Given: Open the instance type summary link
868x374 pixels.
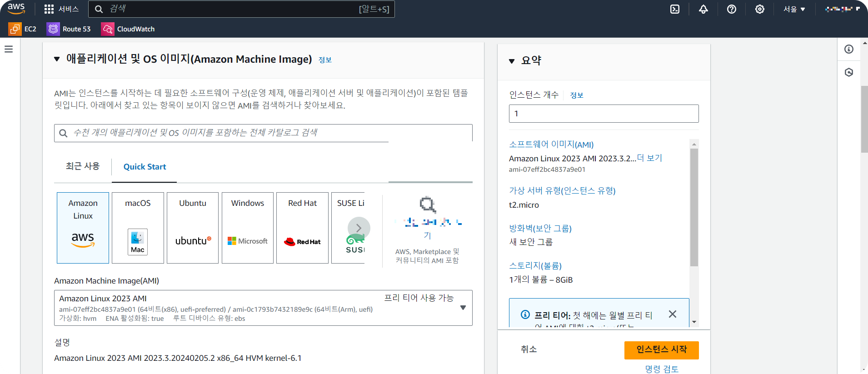Looking at the screenshot, I should (x=562, y=191).
